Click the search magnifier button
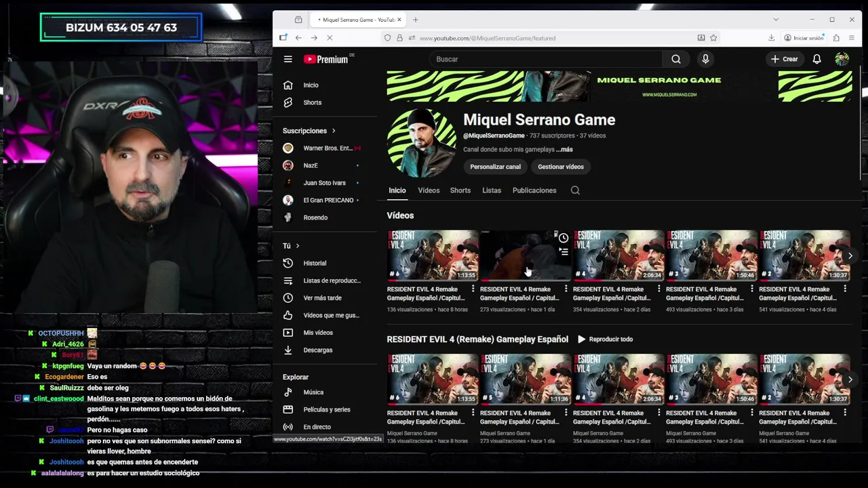This screenshot has height=488, width=868. pos(676,59)
